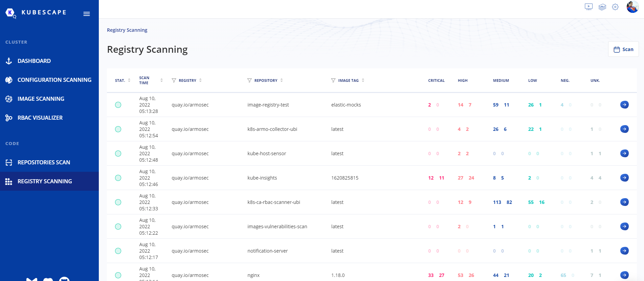The width and height of the screenshot is (644, 281).
Task: Open details arrow for image-registry-test
Action: click(624, 105)
